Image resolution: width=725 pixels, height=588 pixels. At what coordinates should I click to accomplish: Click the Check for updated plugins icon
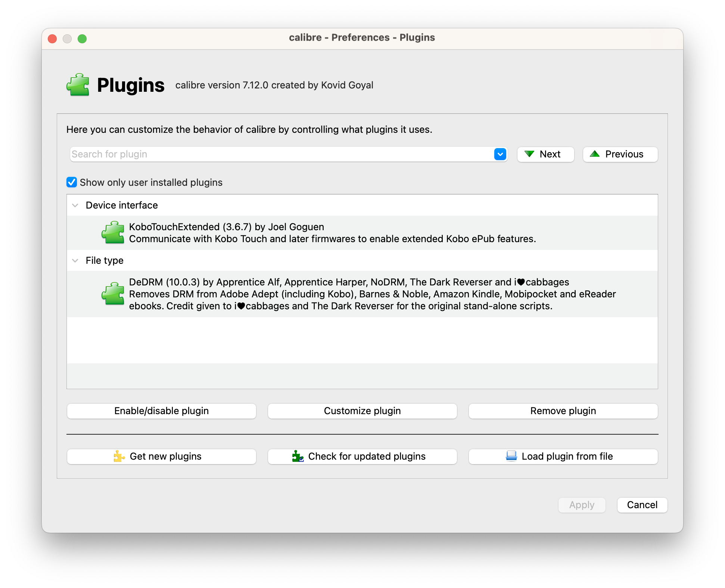(x=298, y=456)
